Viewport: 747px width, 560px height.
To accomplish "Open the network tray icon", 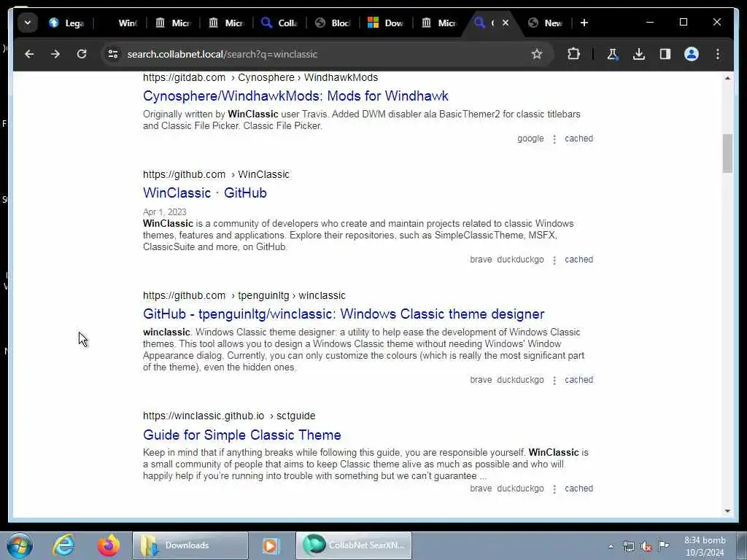I will click(x=628, y=546).
